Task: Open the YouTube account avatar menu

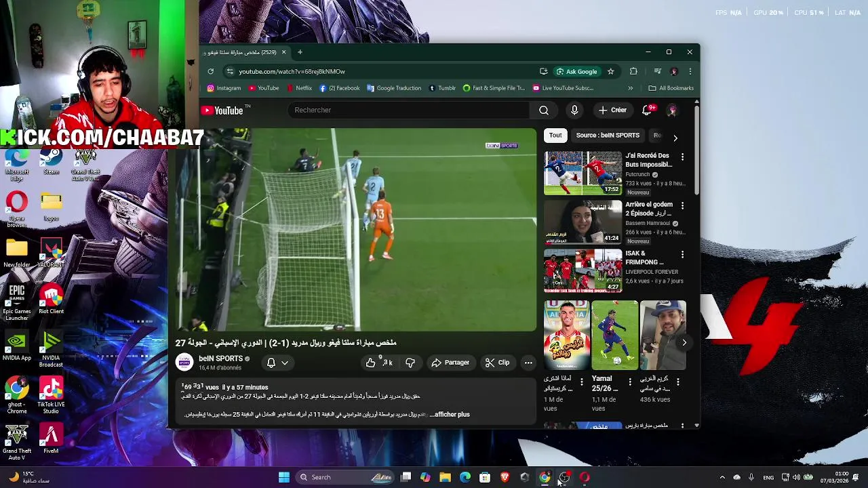Action: [x=672, y=110]
